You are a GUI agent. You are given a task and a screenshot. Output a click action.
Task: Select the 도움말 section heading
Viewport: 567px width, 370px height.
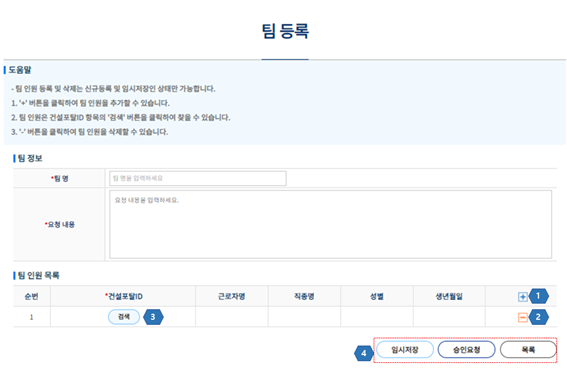coord(20,70)
